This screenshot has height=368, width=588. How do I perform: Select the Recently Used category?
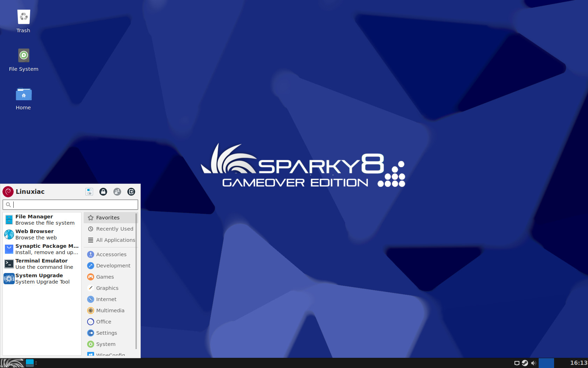110,229
